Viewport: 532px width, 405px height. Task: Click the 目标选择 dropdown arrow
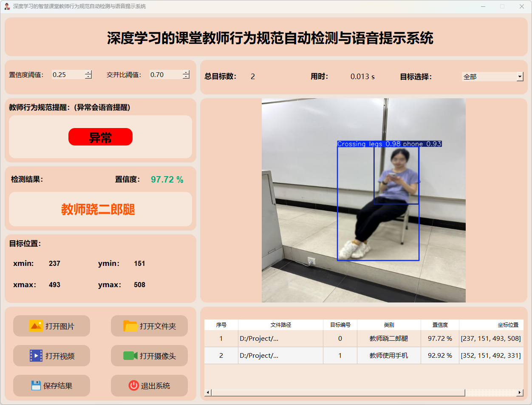tap(520, 77)
